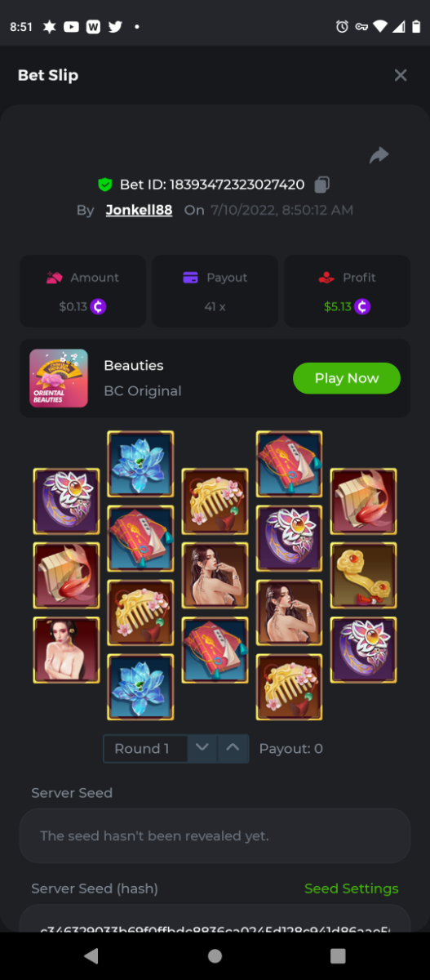Select next round with down chevron
The height and width of the screenshot is (980, 430).
203,748
